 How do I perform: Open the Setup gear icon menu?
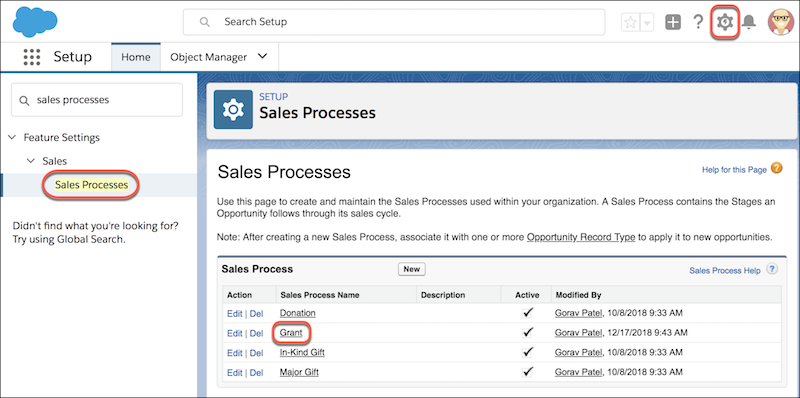[x=724, y=22]
